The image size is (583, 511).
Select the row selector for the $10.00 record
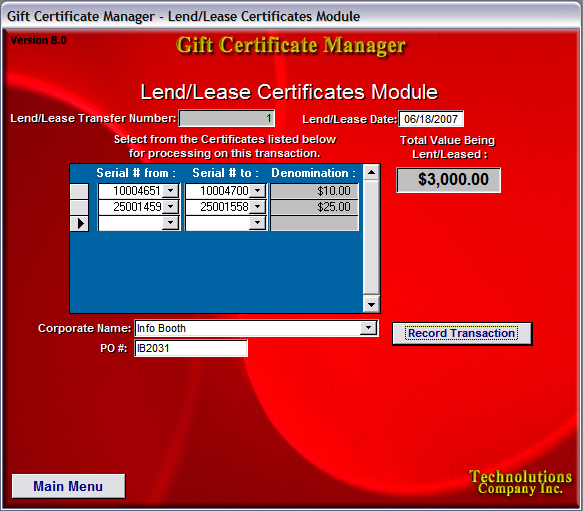pos(79,191)
